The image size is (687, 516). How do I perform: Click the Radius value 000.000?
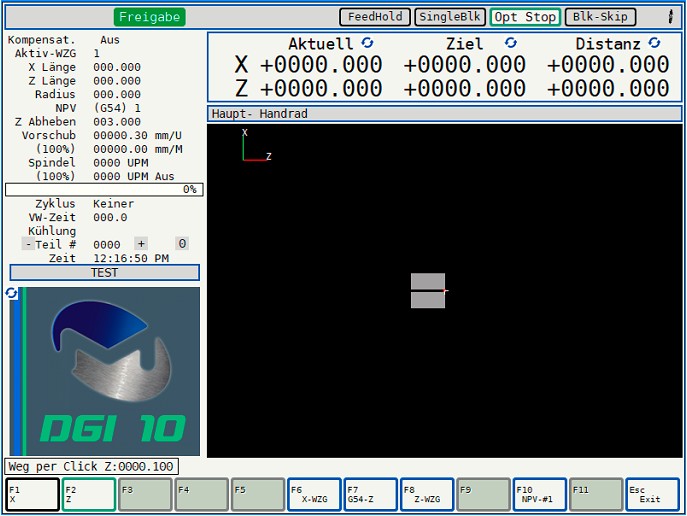point(117,94)
